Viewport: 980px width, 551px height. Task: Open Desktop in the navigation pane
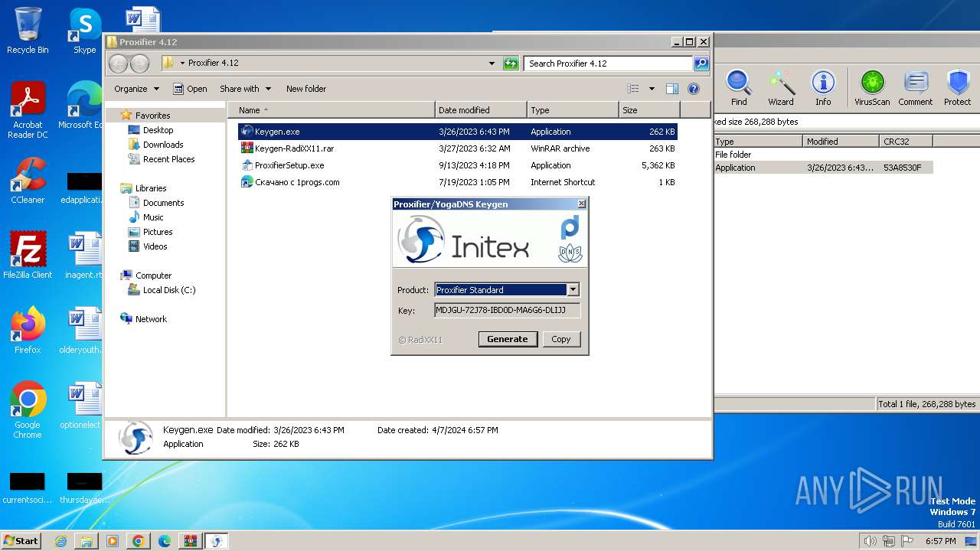point(158,130)
